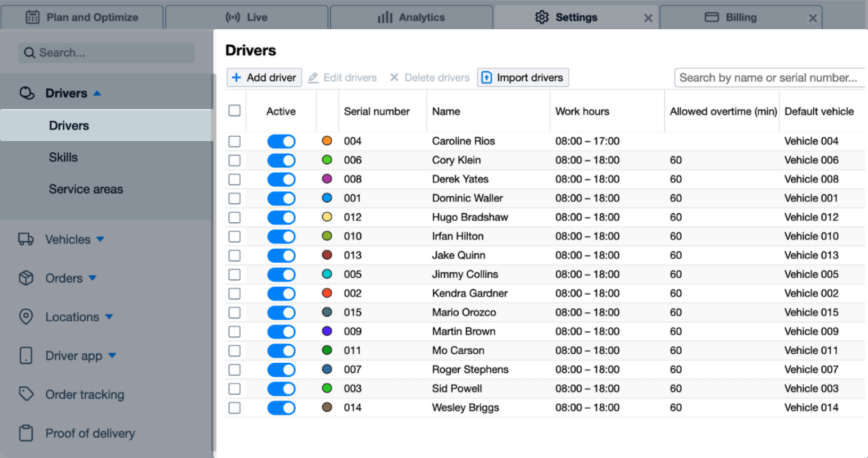Image resolution: width=868 pixels, height=458 pixels.
Task: Check the box for Wesley Briggs
Action: click(x=235, y=408)
